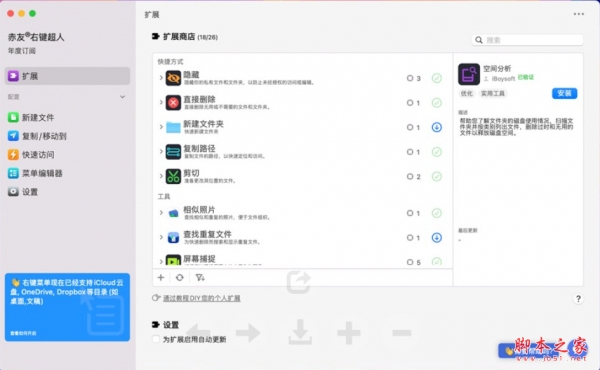Screen dimensions: 600x370
Task: Open 快速访问 in the sidebar
Action: pyautogui.click(x=31, y=155)
